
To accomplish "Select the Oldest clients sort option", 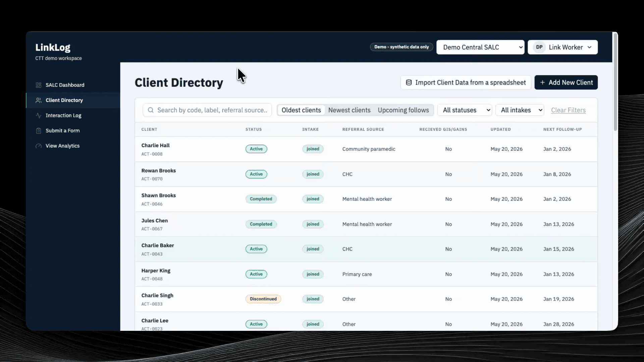I will coord(301,110).
